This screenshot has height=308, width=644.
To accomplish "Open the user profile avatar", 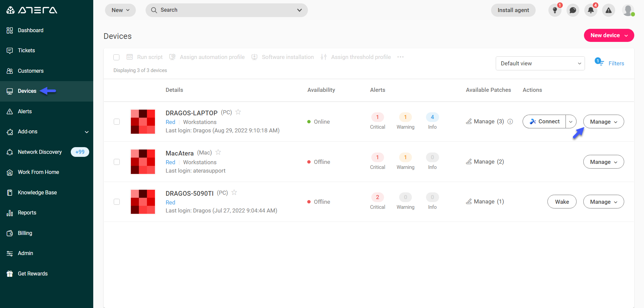I will pyautogui.click(x=628, y=10).
